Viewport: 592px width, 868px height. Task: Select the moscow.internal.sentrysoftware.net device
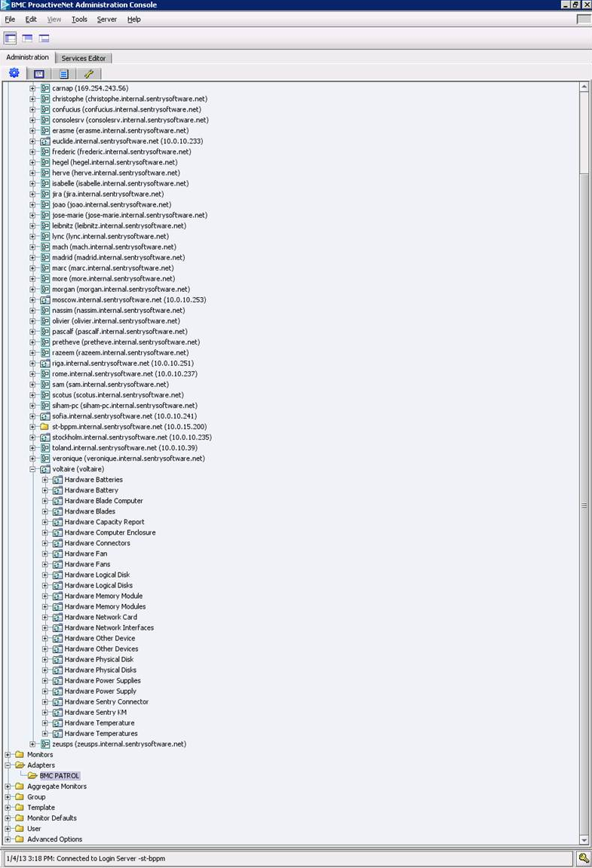(x=128, y=300)
